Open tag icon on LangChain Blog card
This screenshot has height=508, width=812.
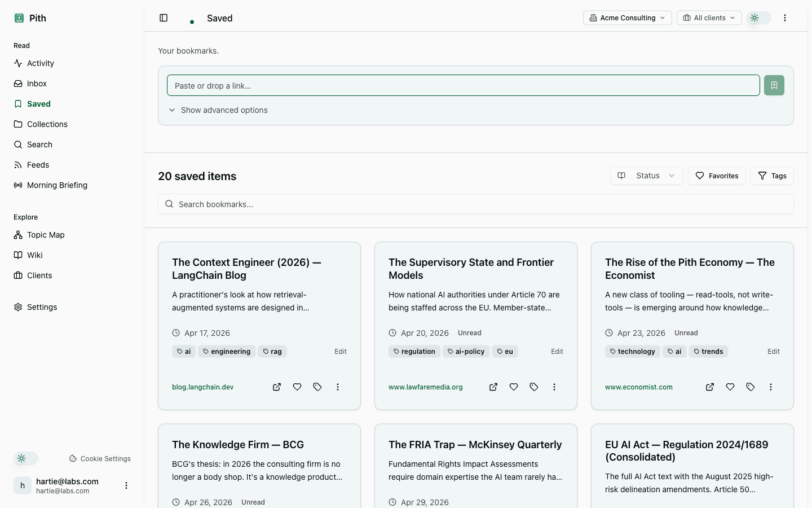[x=317, y=387]
